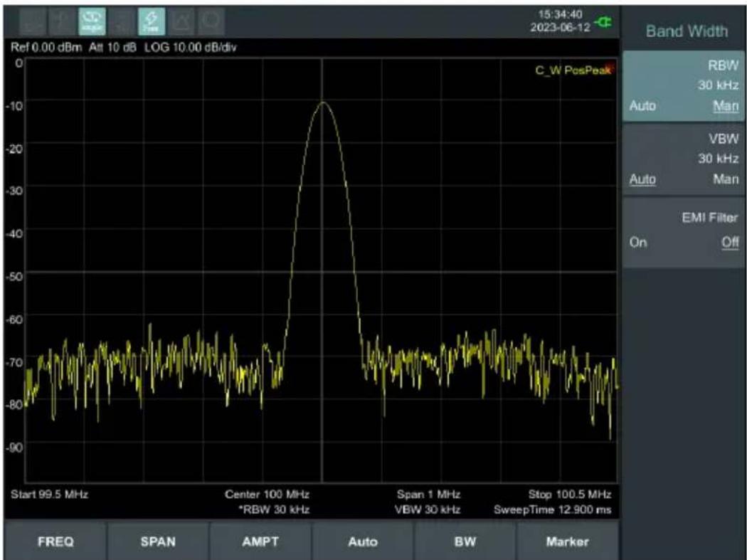Screen dimensions: 747x560
Task: Click the Band Width panel title
Action: coord(687,31)
